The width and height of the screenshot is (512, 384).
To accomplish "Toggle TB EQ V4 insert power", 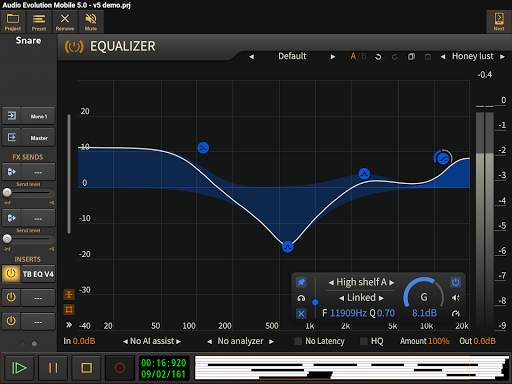I will (11, 274).
